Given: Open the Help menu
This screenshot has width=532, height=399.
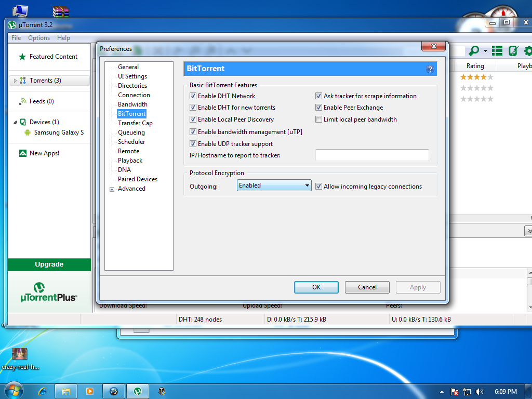Looking at the screenshot, I should [x=63, y=38].
